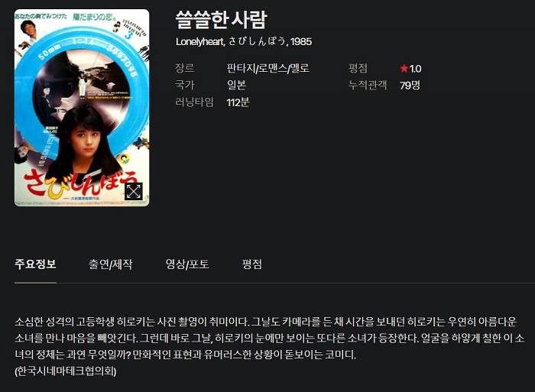535x392 pixels.
Task: Click the 평점 label beside the star
Action: click(x=358, y=68)
